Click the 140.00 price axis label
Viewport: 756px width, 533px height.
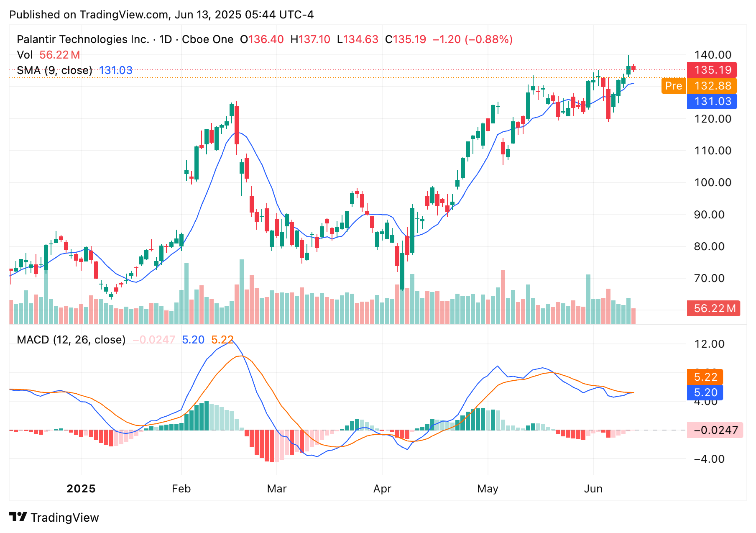point(713,55)
